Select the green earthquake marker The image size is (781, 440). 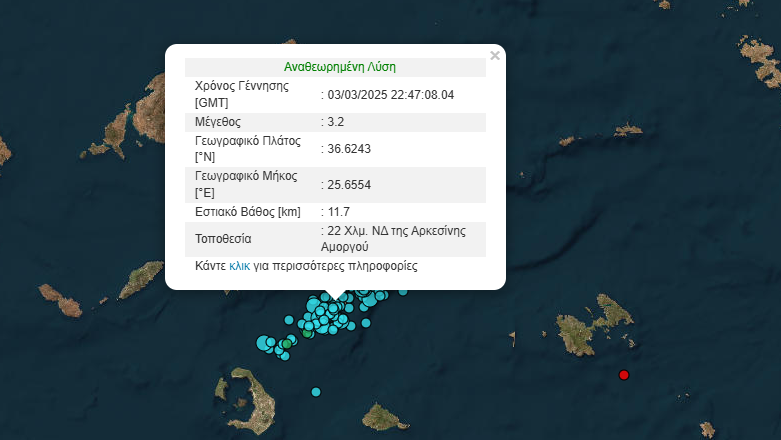(x=287, y=343)
